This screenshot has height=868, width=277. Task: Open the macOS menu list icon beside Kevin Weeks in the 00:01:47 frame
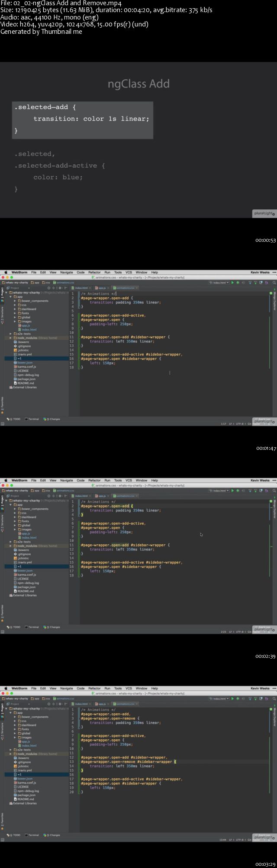274,273
